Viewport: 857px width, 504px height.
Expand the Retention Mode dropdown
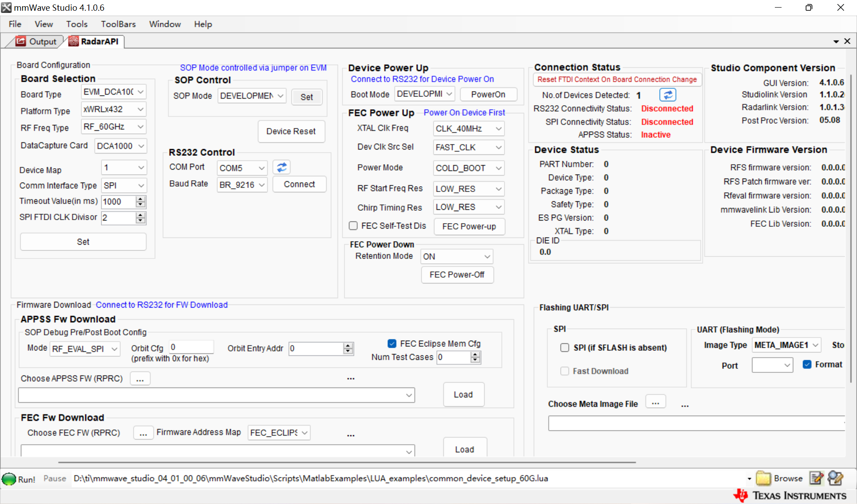pyautogui.click(x=457, y=257)
